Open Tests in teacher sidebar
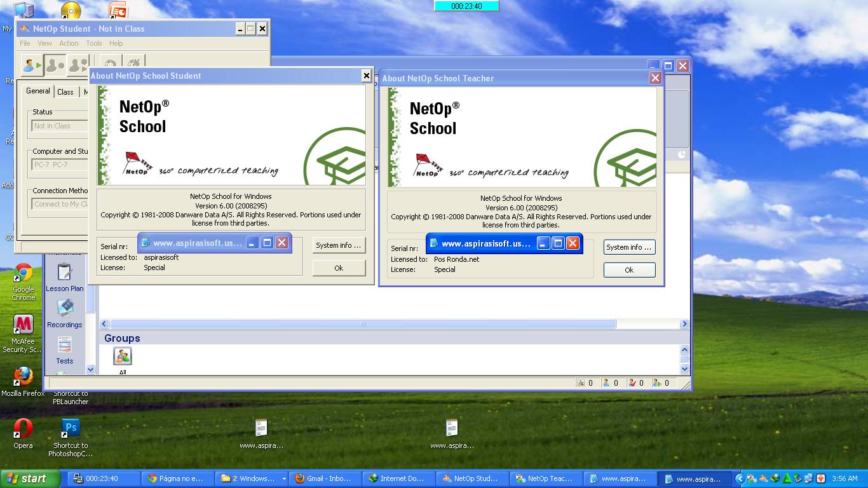868x488 pixels. coord(64,350)
